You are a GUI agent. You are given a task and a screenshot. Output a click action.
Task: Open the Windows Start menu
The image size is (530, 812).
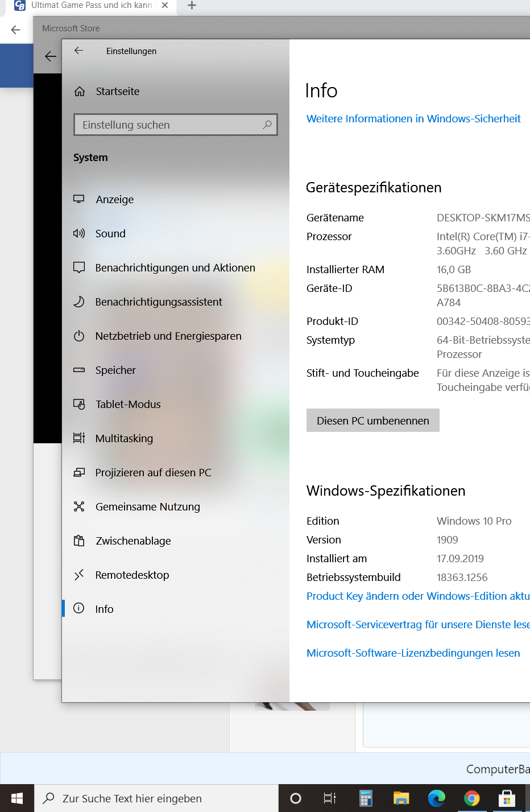[17, 798]
